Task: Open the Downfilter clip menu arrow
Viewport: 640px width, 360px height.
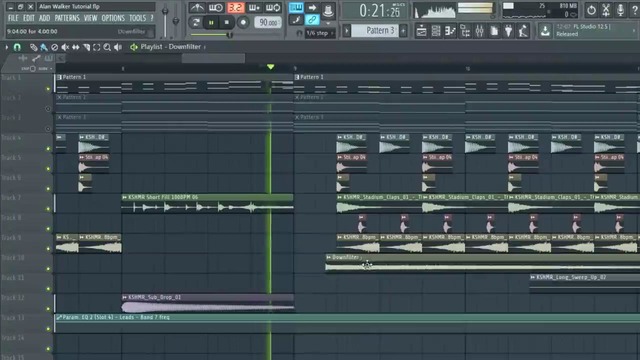Action: pos(329,257)
